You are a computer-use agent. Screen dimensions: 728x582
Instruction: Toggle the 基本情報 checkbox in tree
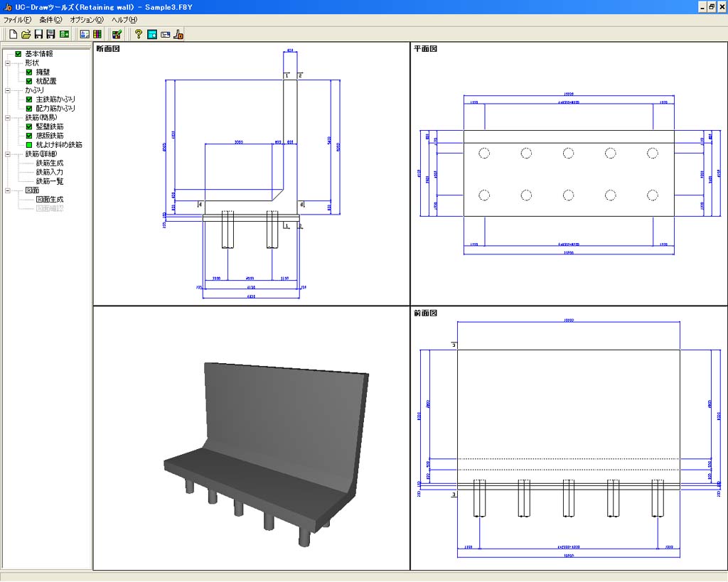pyautogui.click(x=18, y=53)
